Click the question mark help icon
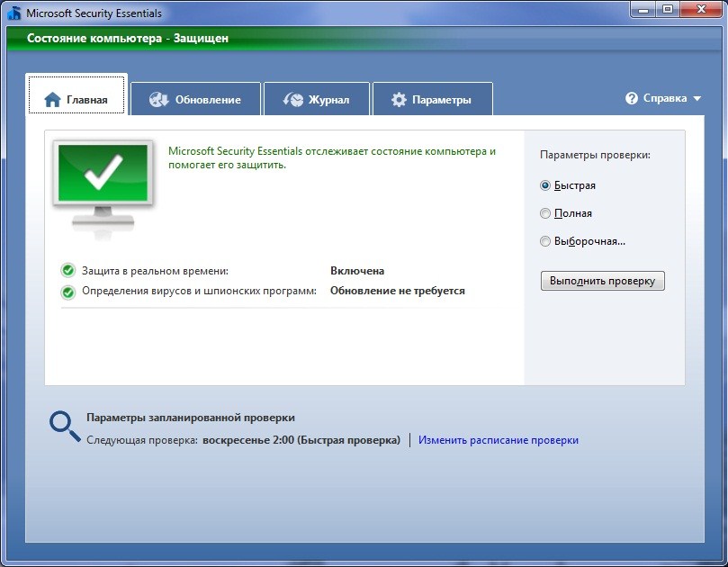Screen dimensions: 728x567 pyautogui.click(x=632, y=98)
